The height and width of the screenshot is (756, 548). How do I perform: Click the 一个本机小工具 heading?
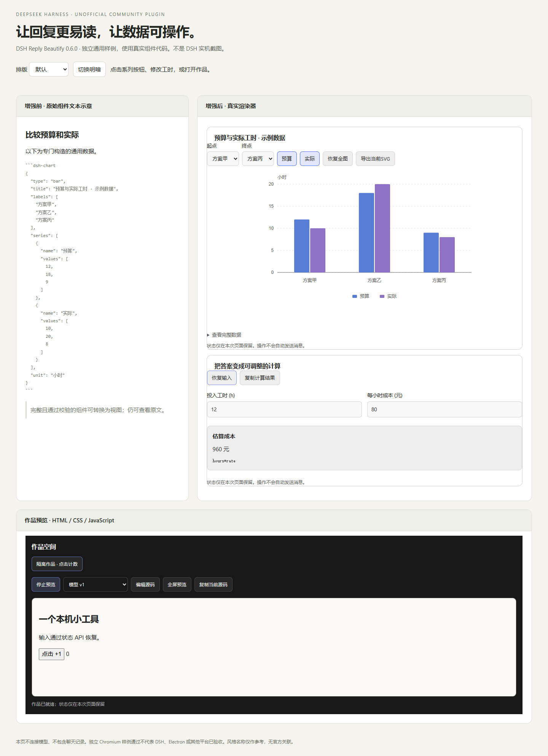coord(69,619)
